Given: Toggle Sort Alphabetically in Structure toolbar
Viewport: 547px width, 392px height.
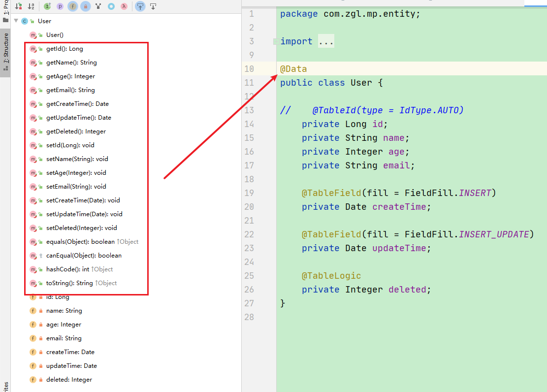Looking at the screenshot, I should coord(31,6).
